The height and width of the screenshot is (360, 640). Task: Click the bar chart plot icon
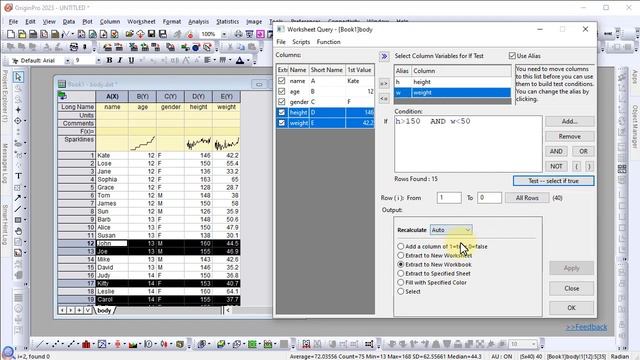tap(86, 344)
